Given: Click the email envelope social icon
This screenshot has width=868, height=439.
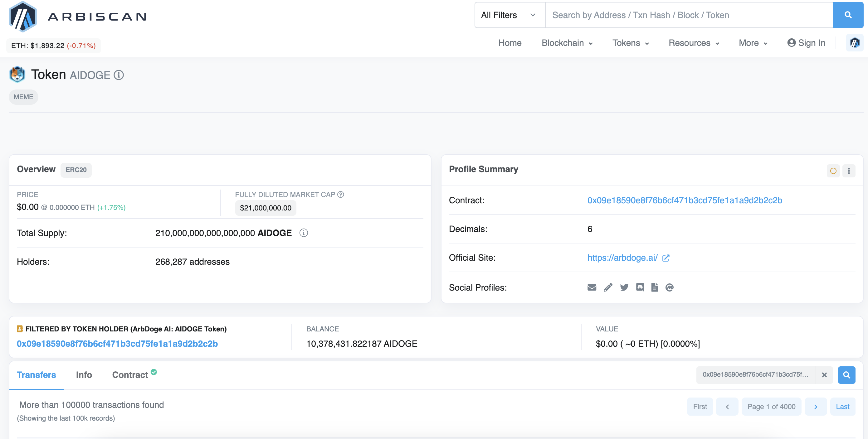Looking at the screenshot, I should 592,287.
